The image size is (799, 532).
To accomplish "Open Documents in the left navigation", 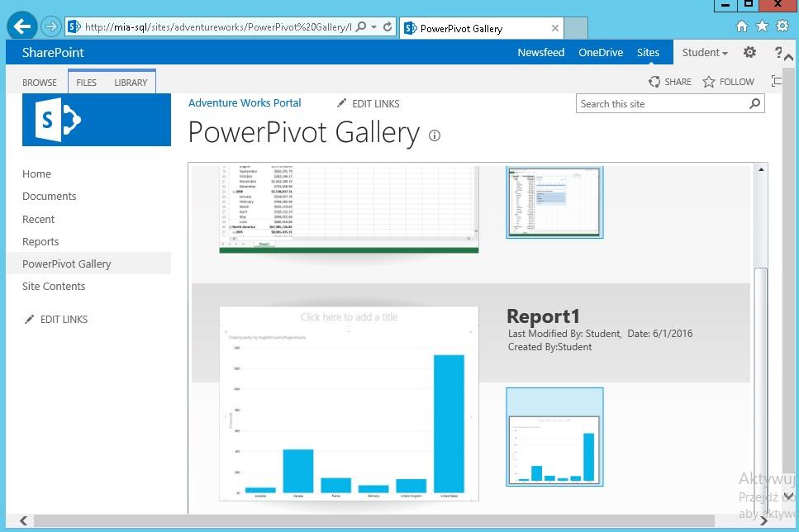I will click(50, 196).
